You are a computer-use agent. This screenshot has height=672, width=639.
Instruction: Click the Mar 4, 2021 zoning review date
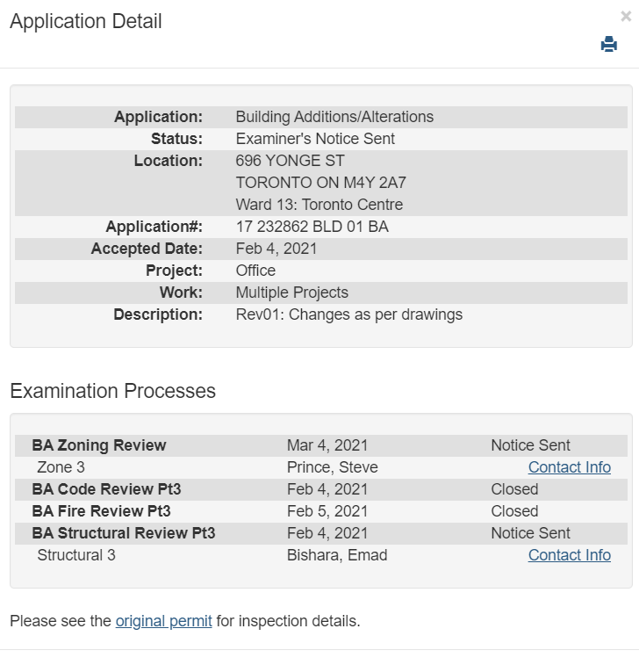[x=327, y=445]
